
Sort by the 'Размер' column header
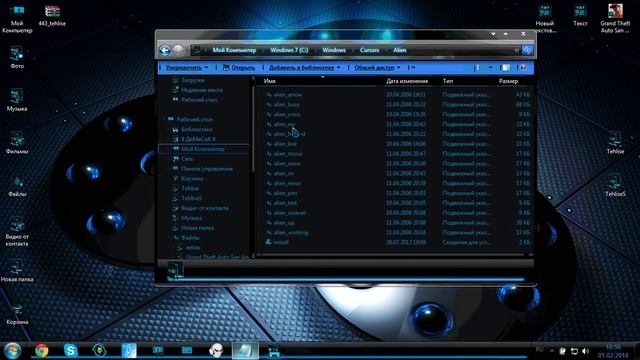508,81
